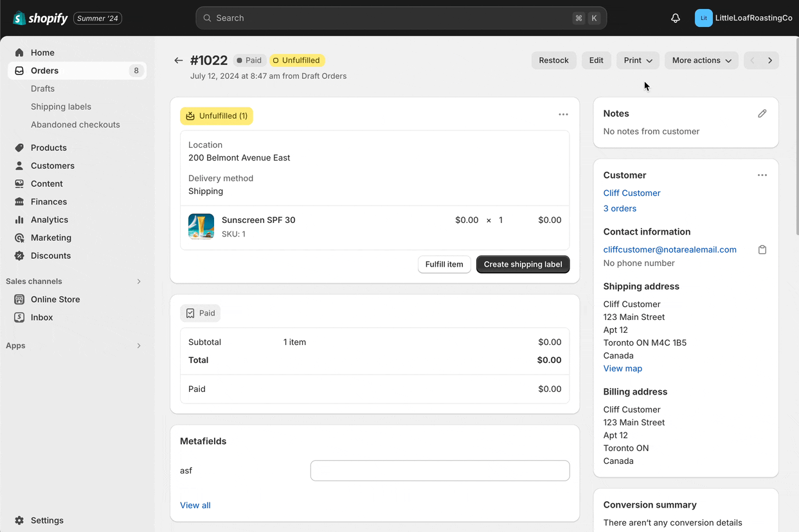
Task: Click the 200 Belmont Avenue East location
Action: 239,158
